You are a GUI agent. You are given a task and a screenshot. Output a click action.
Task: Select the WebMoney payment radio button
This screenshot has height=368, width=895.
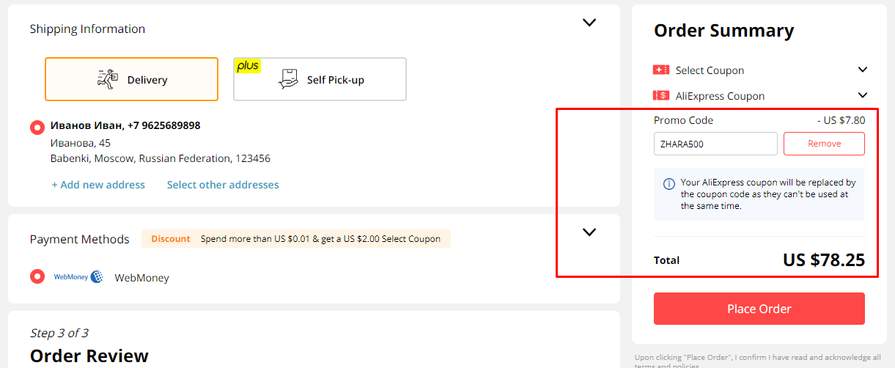(x=38, y=277)
